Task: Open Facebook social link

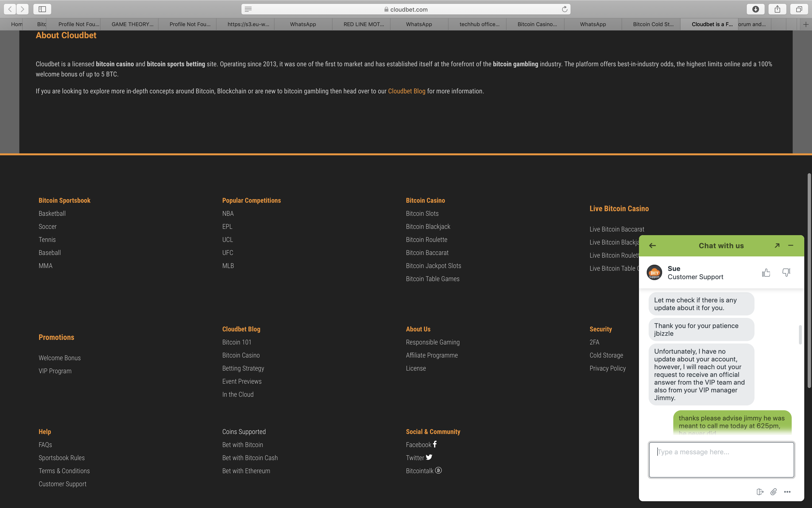Action: [421, 445]
